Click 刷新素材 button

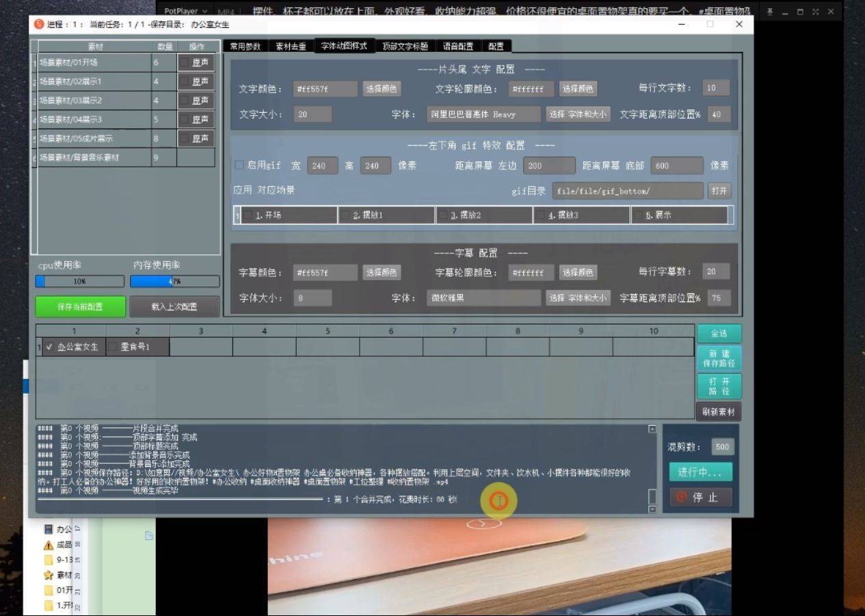pos(719,412)
